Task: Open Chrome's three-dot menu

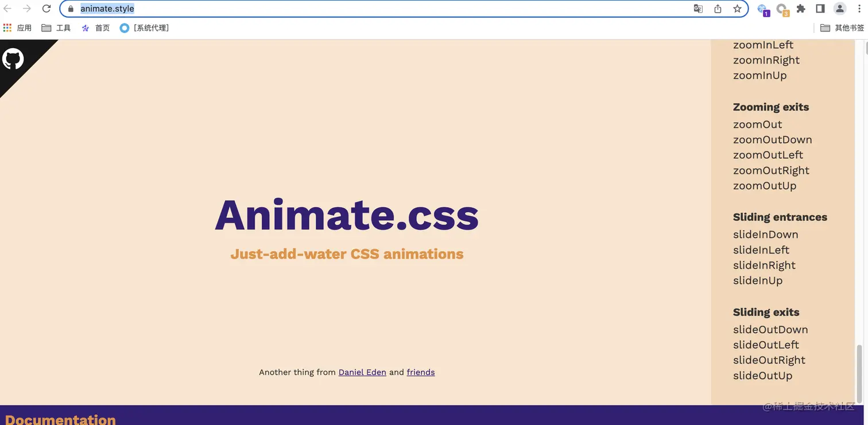Action: 859,9
